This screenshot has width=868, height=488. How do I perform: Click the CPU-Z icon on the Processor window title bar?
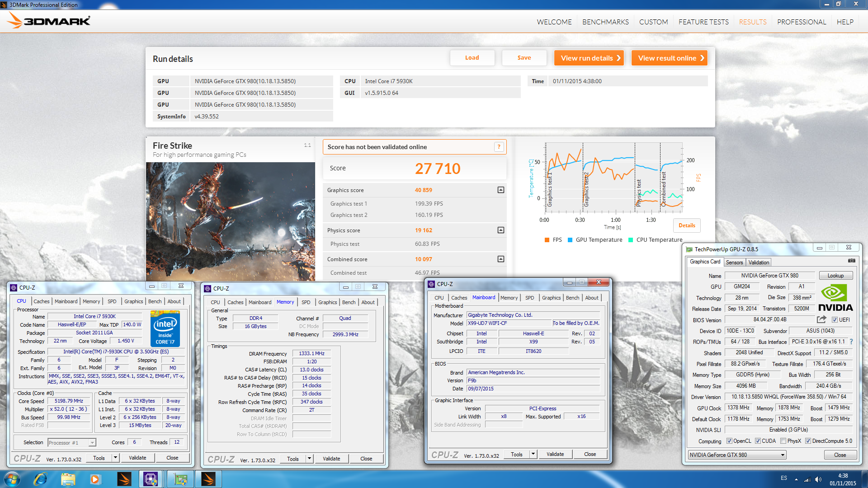14,287
